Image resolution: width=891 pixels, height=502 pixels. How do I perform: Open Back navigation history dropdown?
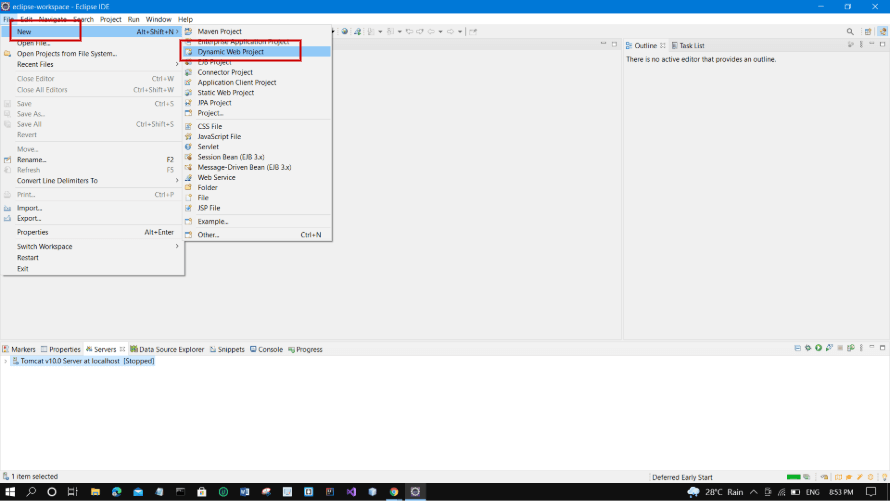440,31
